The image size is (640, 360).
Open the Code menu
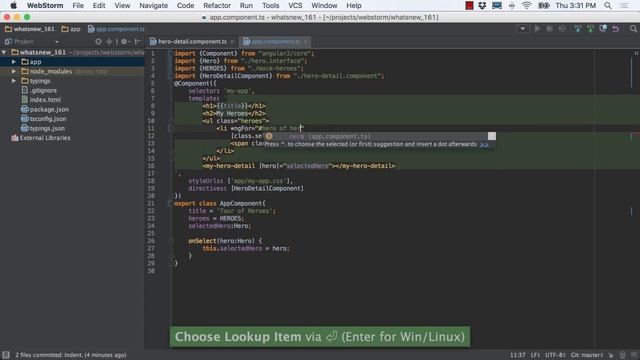click(x=185, y=5)
